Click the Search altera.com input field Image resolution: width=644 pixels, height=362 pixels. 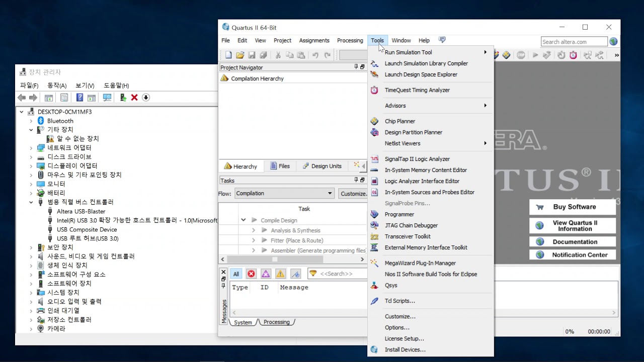point(574,42)
